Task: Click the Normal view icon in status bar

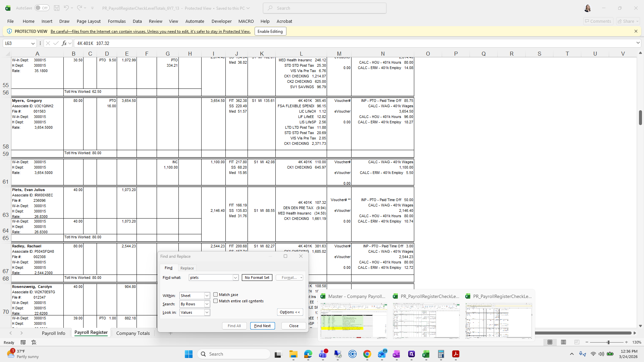Action: point(550,342)
